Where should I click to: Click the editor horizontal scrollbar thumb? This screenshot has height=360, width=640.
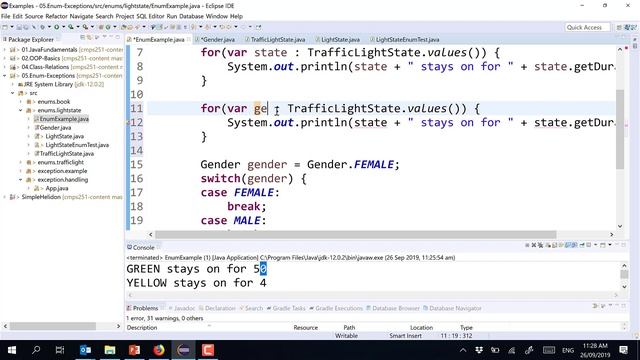(x=356, y=235)
